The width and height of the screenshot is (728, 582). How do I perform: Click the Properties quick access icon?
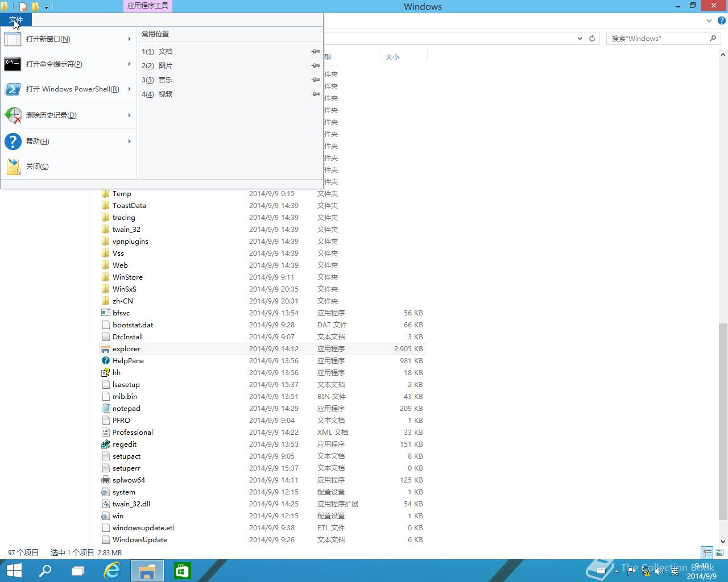23,7
